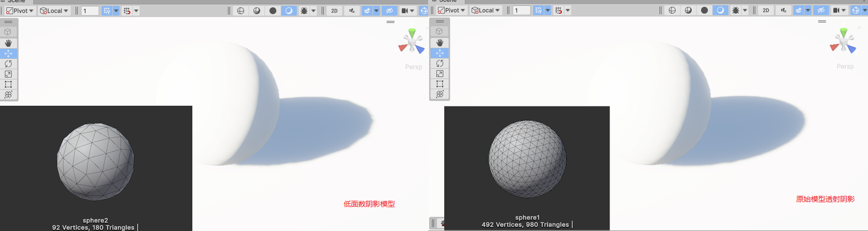The width and height of the screenshot is (868, 231).
Task: Select the Transform tool in right Scene view
Action: tap(439, 94)
